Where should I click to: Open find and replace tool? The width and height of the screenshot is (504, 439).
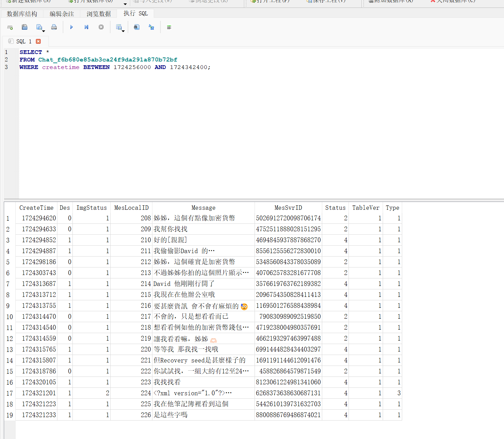(x=151, y=27)
